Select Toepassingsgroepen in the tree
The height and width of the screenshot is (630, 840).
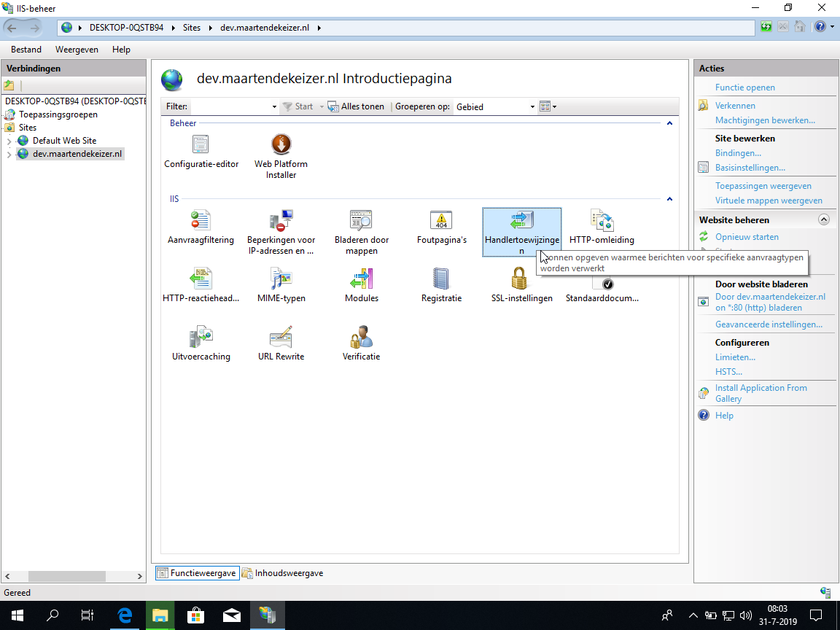pos(58,114)
